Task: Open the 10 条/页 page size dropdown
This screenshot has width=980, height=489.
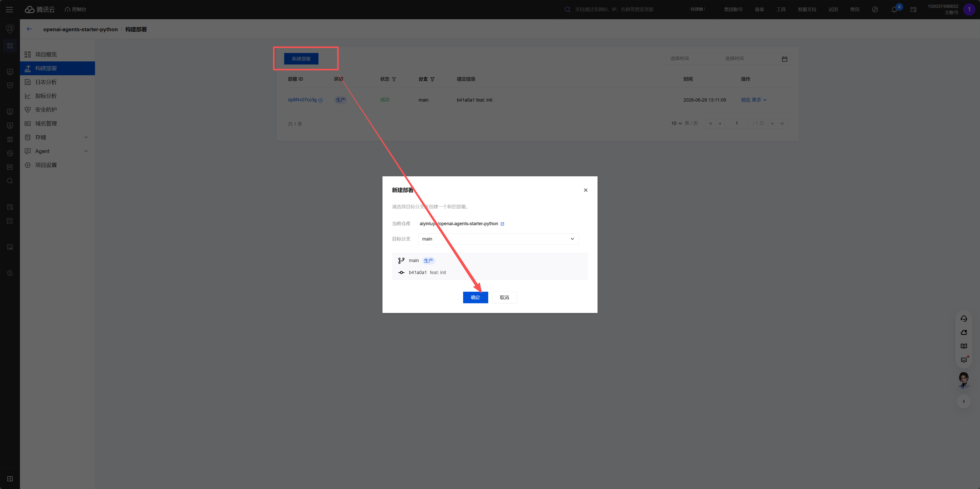Action: [676, 124]
